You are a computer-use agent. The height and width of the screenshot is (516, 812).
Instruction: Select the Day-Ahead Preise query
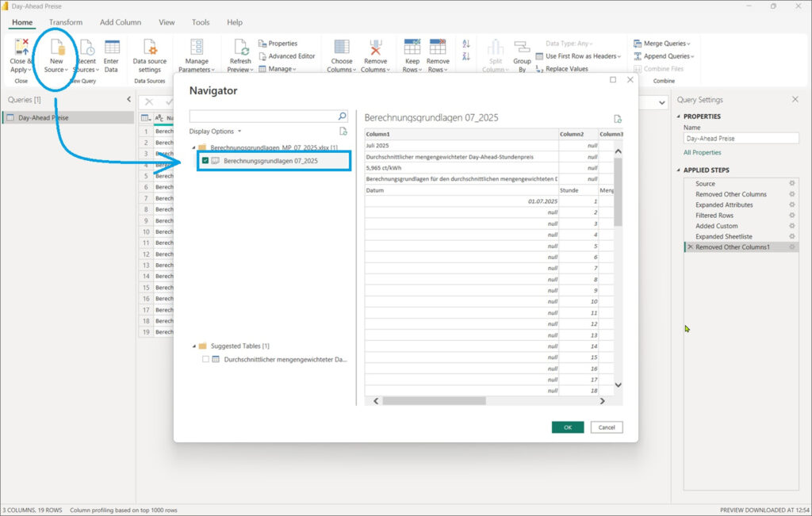pyautogui.click(x=68, y=117)
